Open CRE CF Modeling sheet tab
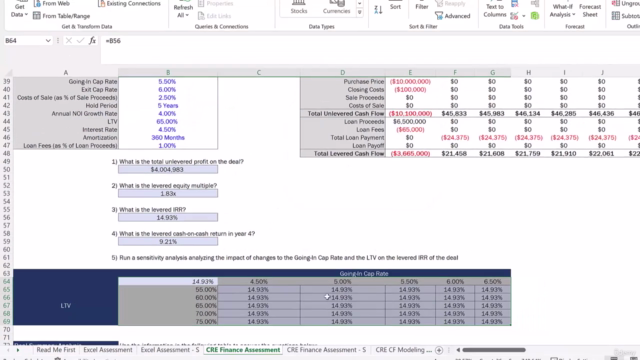640x360 pixels. coord(403,350)
